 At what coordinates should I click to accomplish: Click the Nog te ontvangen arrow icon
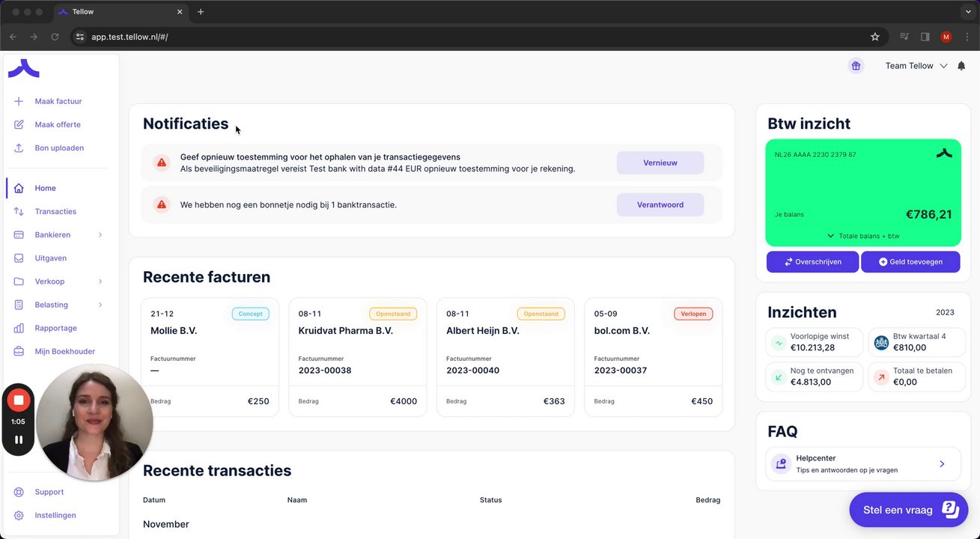[779, 377]
